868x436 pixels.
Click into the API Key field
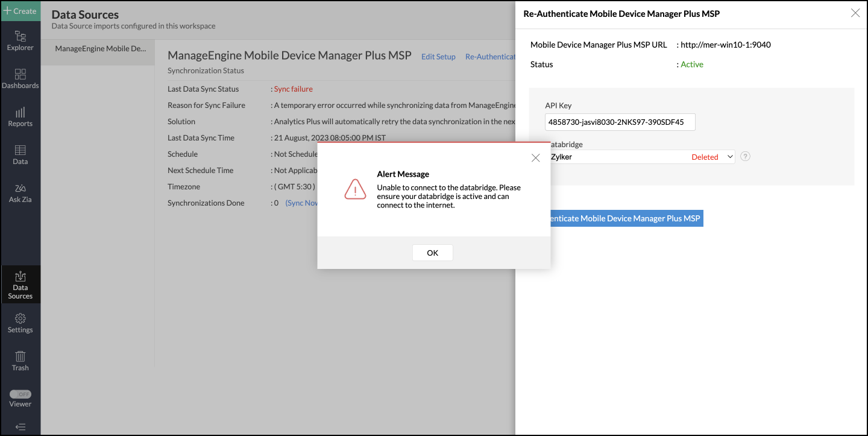(x=619, y=122)
